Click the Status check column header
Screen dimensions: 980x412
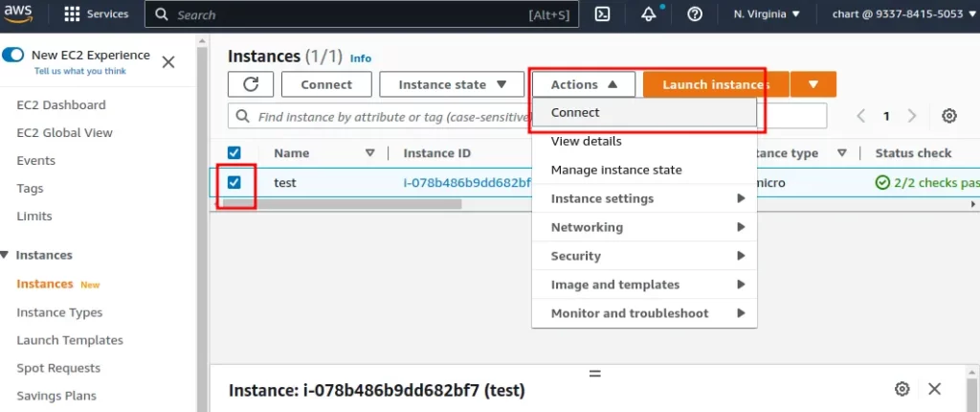(913, 152)
